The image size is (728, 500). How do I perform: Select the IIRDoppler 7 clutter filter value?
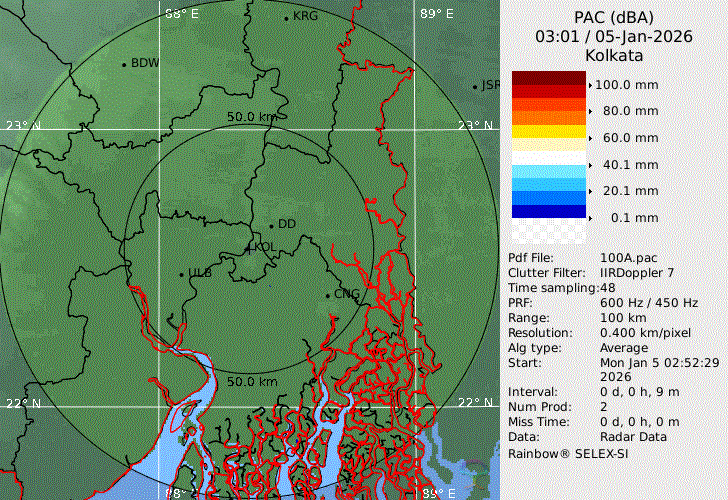click(637, 272)
